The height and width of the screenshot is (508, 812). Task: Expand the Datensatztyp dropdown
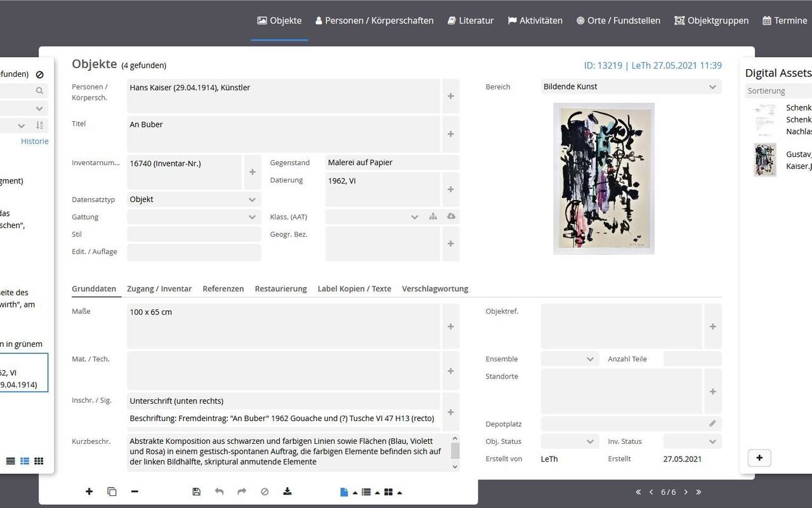pos(193,199)
